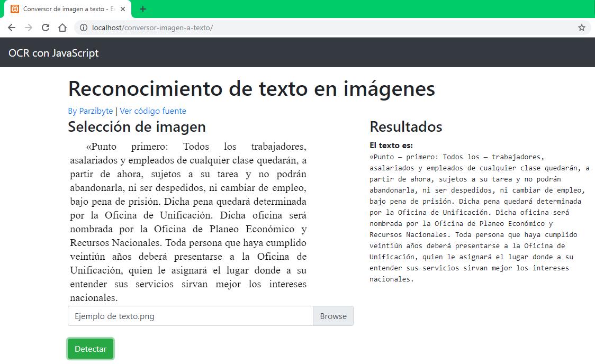Go to the browser home icon

(62, 28)
